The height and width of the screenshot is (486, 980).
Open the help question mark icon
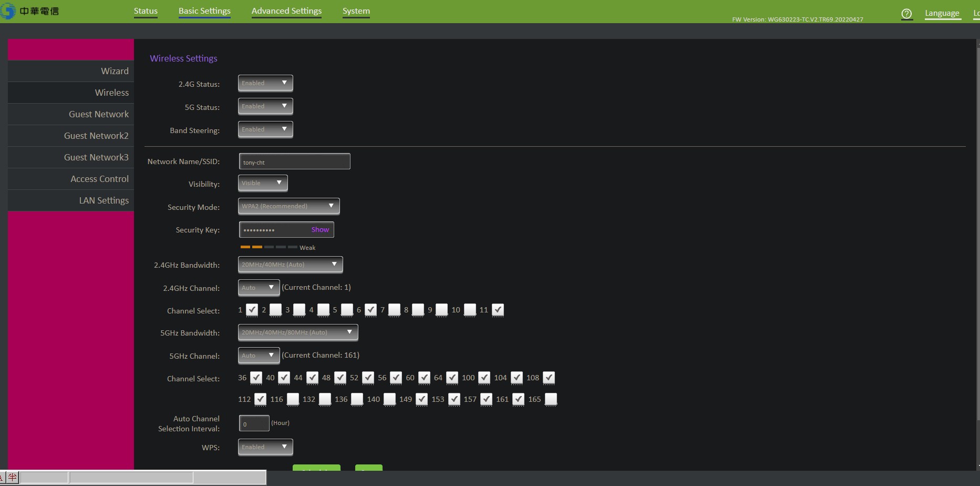coord(906,14)
